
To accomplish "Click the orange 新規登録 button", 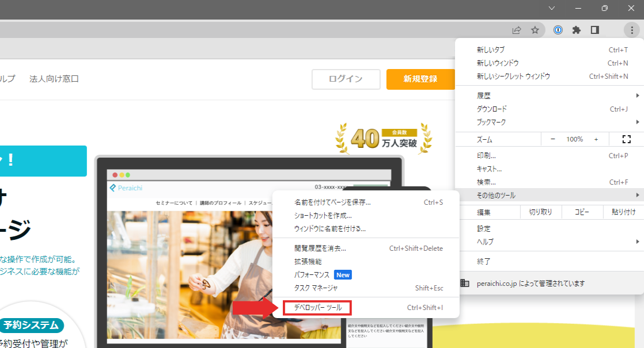I will (x=421, y=79).
